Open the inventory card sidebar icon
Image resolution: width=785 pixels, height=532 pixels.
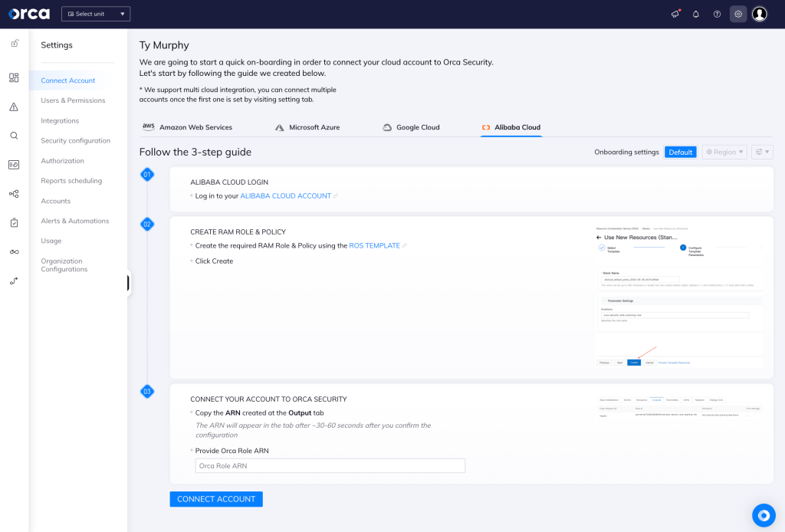tap(14, 165)
